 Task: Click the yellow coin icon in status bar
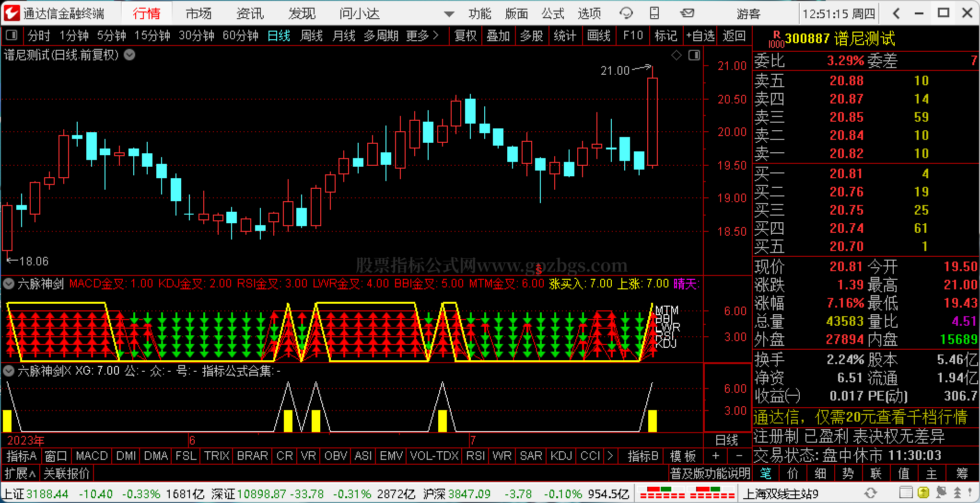(x=923, y=493)
